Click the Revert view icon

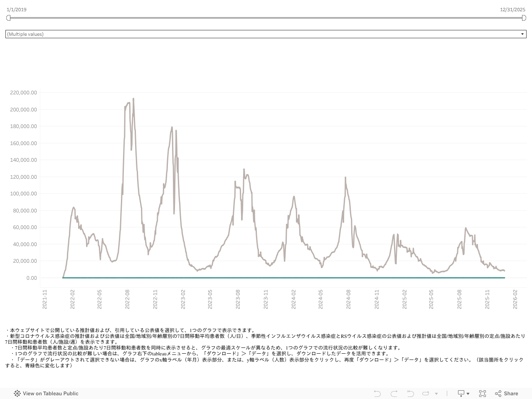point(410,394)
